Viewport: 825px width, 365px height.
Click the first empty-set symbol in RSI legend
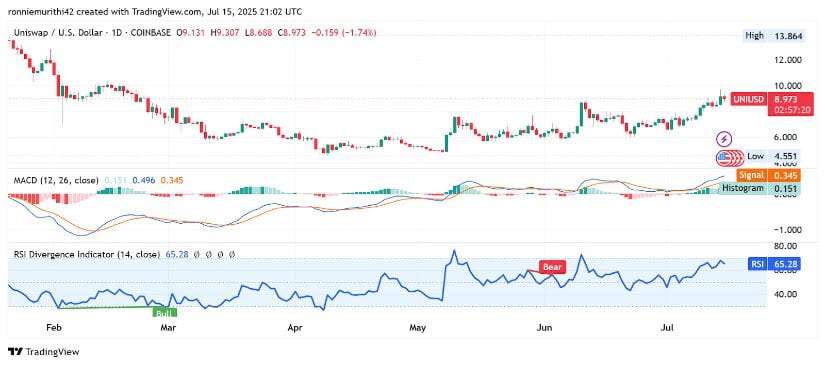196,255
